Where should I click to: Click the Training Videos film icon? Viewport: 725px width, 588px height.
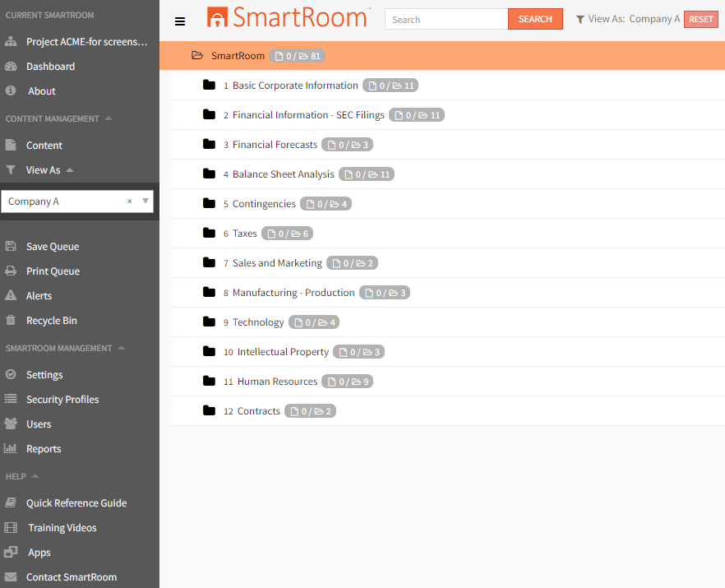point(11,527)
